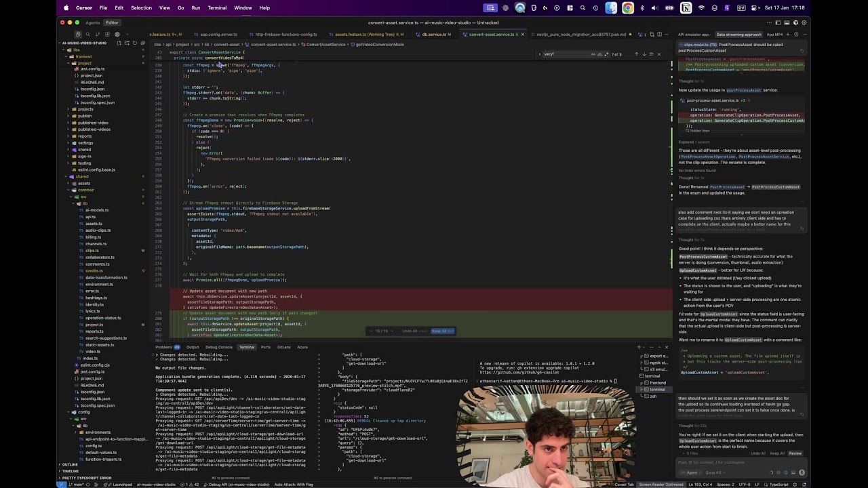Select the zsh terminal in terminal list
Viewport: 868px width, 488px height.
coord(653,396)
